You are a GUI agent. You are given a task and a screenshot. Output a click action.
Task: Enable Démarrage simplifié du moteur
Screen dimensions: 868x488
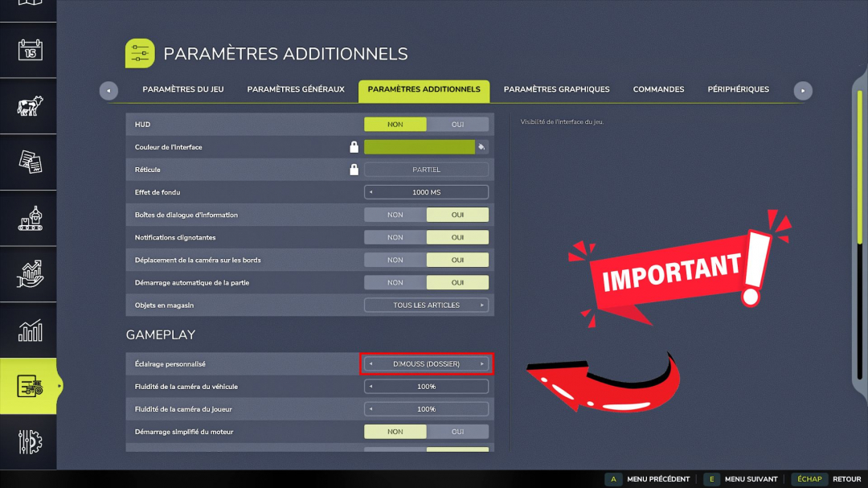(x=458, y=431)
